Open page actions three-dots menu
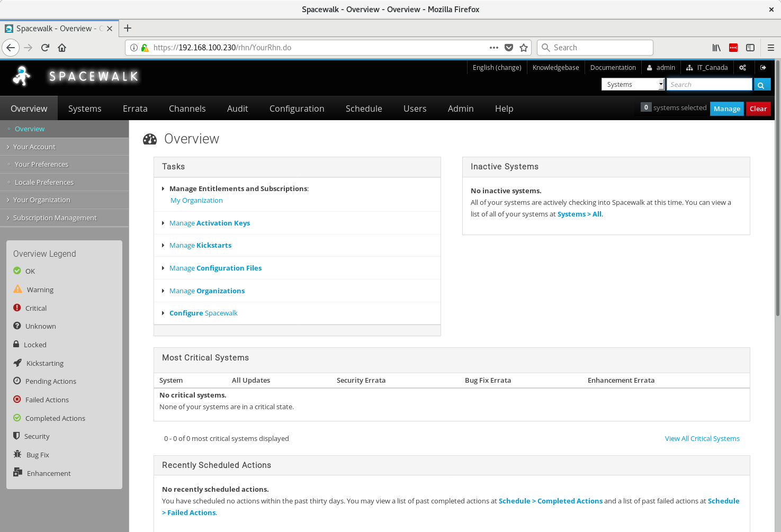 [x=494, y=48]
